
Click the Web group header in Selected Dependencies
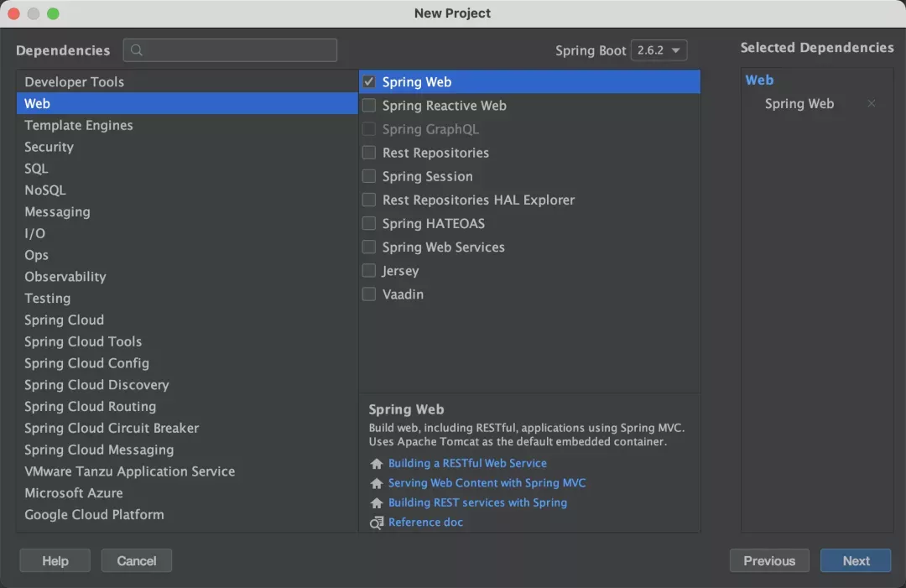[x=759, y=80]
